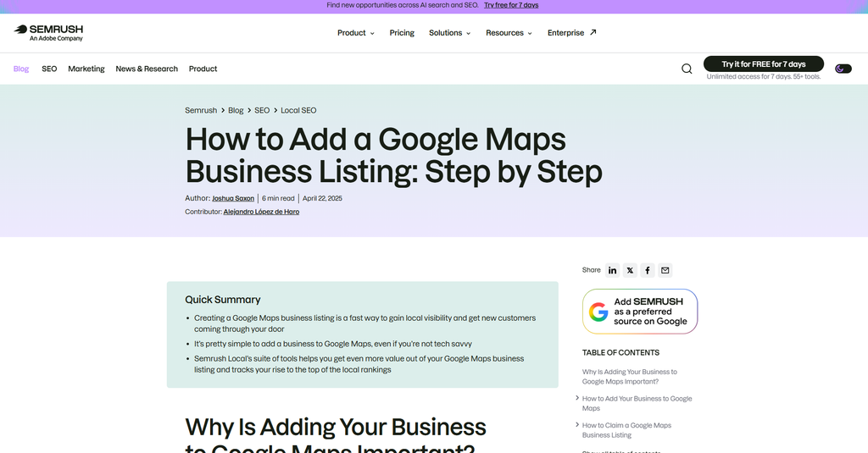Click Try it for FREE for 7 days

[764, 64]
